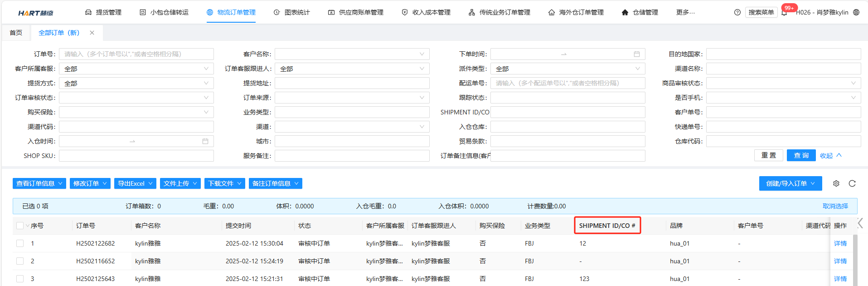Click right-edge table scroll arrow
The image size is (868, 286).
point(860,223)
